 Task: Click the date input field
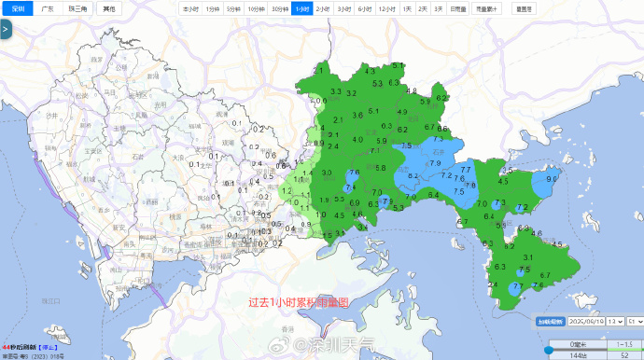586,322
